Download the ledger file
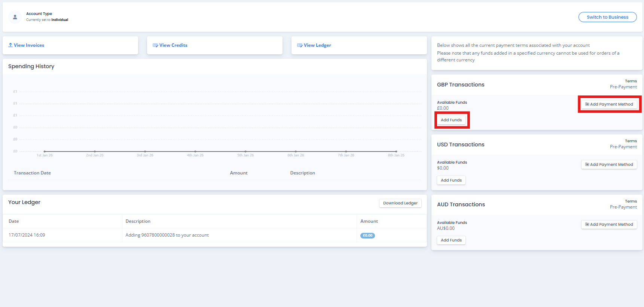Screen dimensions: 644x307 tap(400, 203)
